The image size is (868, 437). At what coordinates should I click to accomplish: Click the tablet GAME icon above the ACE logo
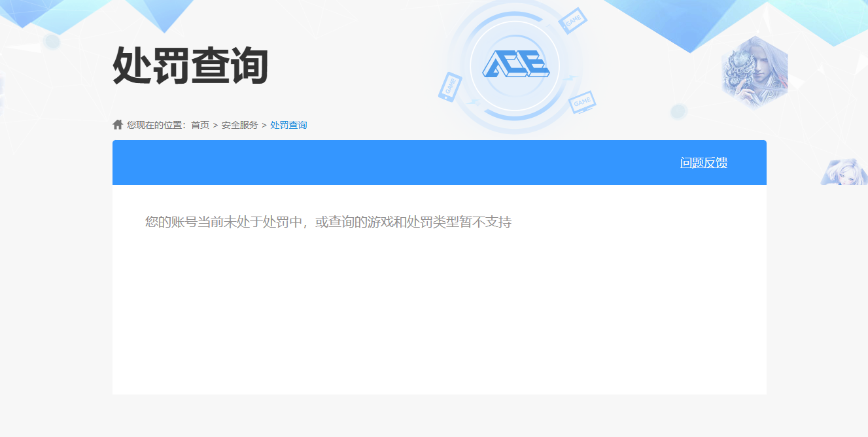573,20
